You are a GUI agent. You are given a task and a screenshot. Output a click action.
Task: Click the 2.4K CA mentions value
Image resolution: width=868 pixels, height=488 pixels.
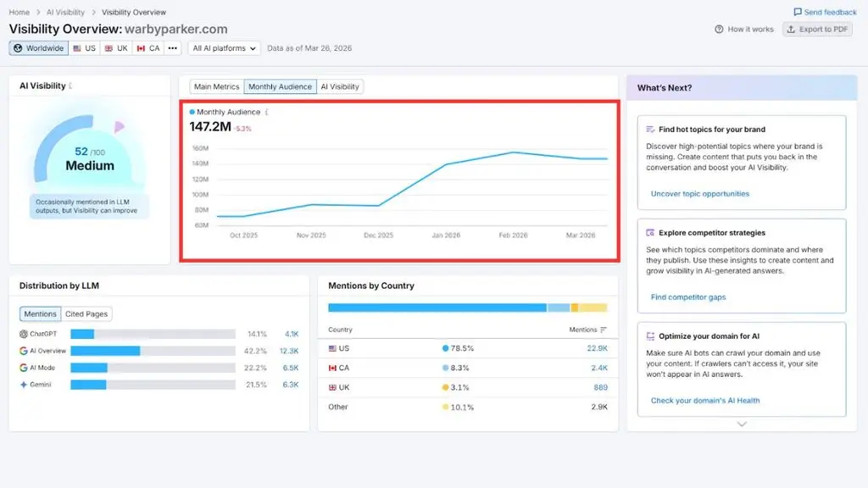point(599,368)
